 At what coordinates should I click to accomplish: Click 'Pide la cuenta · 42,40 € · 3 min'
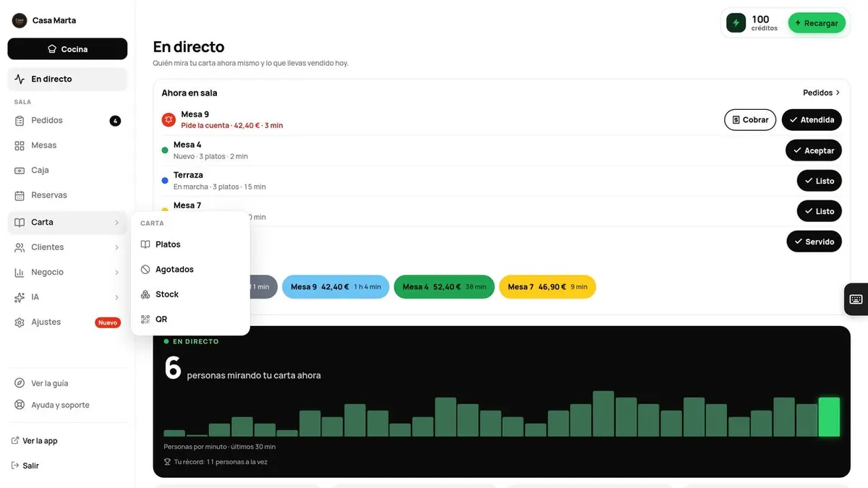click(x=232, y=126)
